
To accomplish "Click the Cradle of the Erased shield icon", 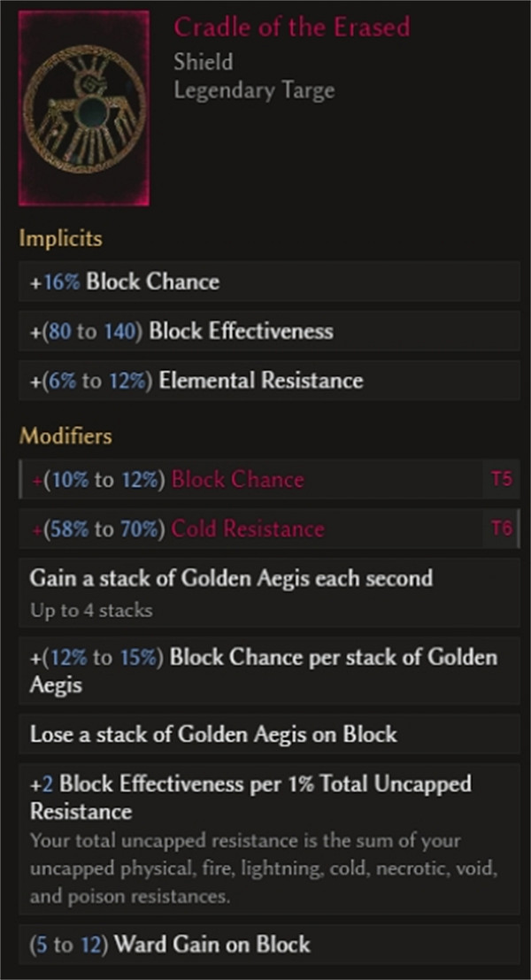I will (85, 108).
